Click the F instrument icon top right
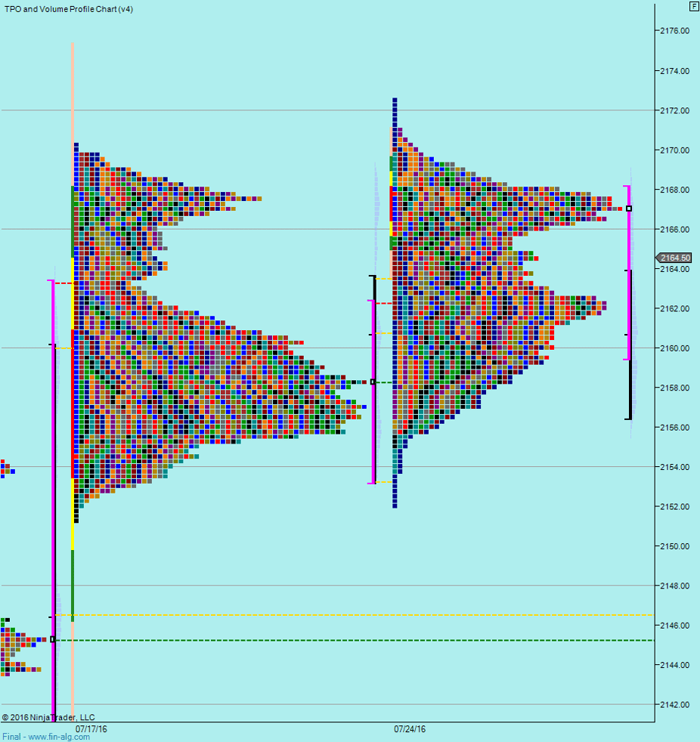The width and height of the screenshot is (700, 742). (692, 5)
